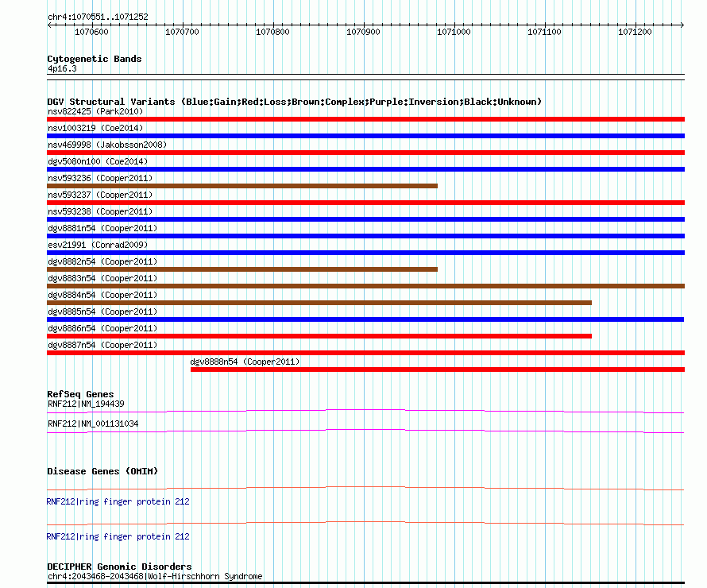This screenshot has width=707, height=588.
Task: Select the chr4:1070551..1071252 coordinate label
Action: click(98, 17)
